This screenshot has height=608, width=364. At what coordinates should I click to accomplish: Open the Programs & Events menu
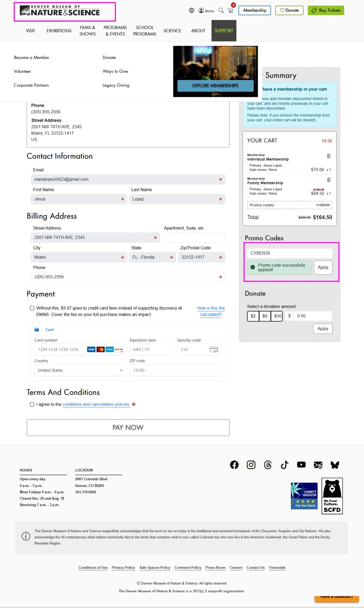click(x=115, y=31)
